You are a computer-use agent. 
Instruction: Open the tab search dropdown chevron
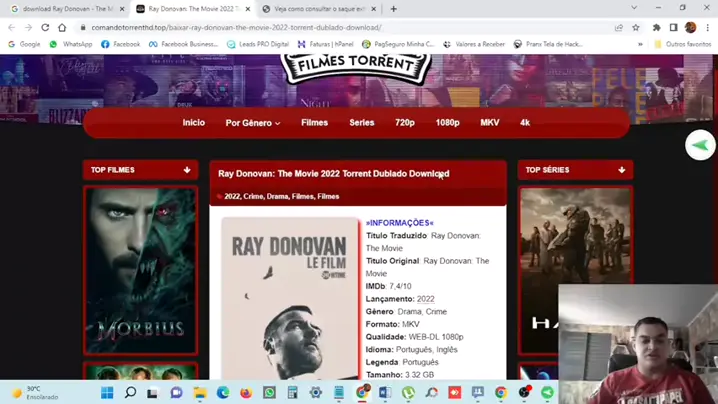tap(634, 8)
